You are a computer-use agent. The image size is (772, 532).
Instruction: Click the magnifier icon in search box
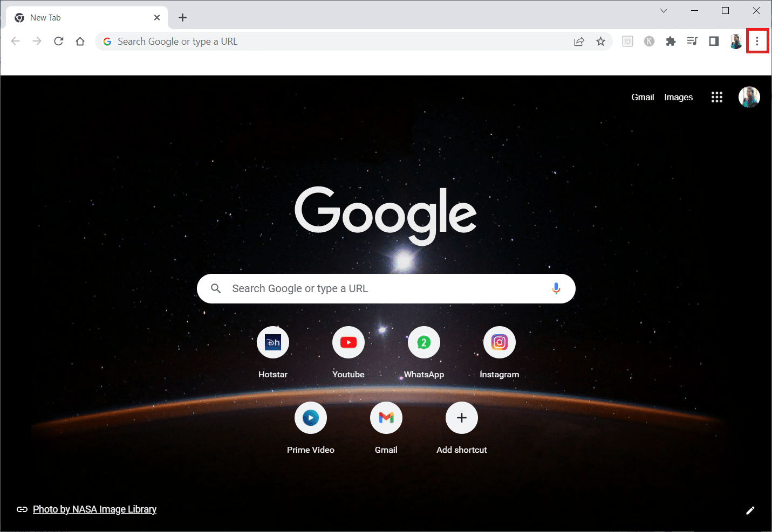coord(216,288)
